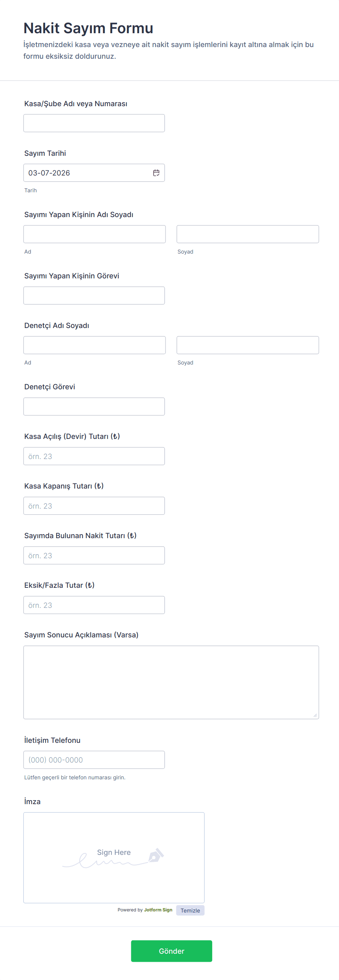Click the Sayım Sonucu Açıklaması text area
Screen dimensions: 339x980
tap(171, 682)
